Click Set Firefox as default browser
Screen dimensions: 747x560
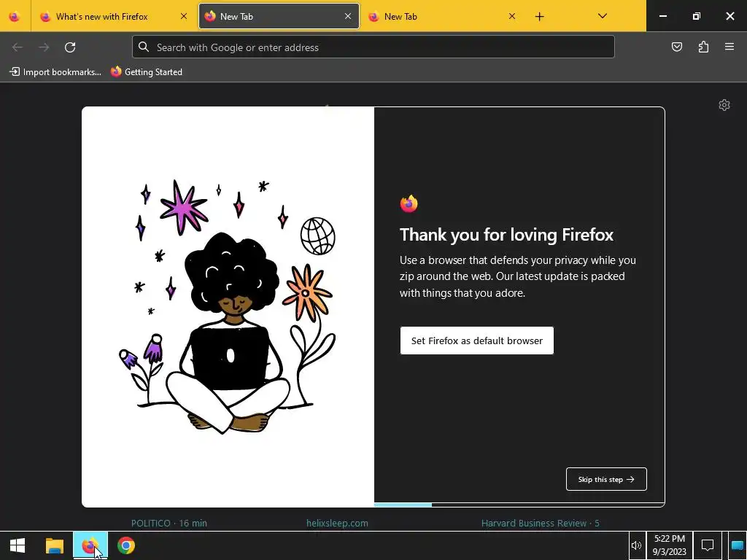click(477, 341)
